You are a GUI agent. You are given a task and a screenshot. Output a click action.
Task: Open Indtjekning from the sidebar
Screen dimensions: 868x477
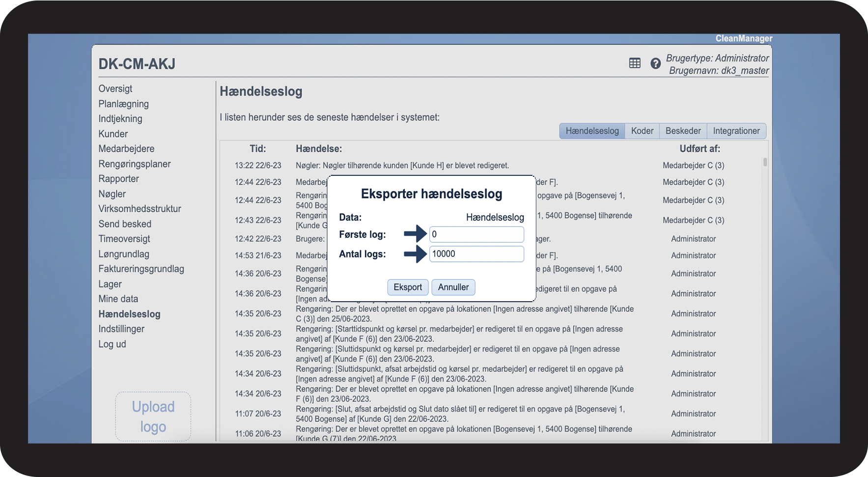tap(120, 119)
